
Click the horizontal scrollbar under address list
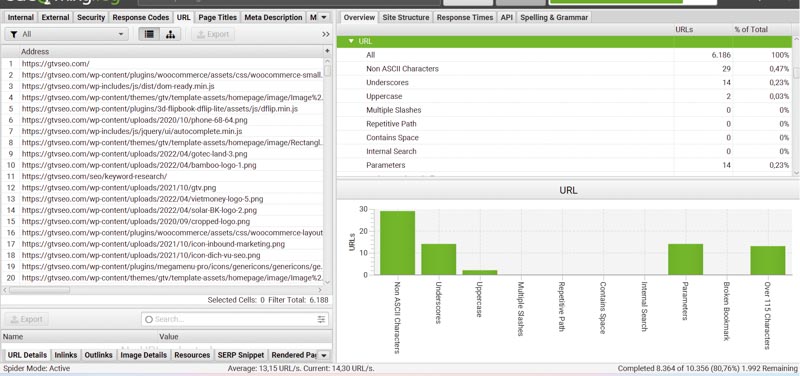39,290
